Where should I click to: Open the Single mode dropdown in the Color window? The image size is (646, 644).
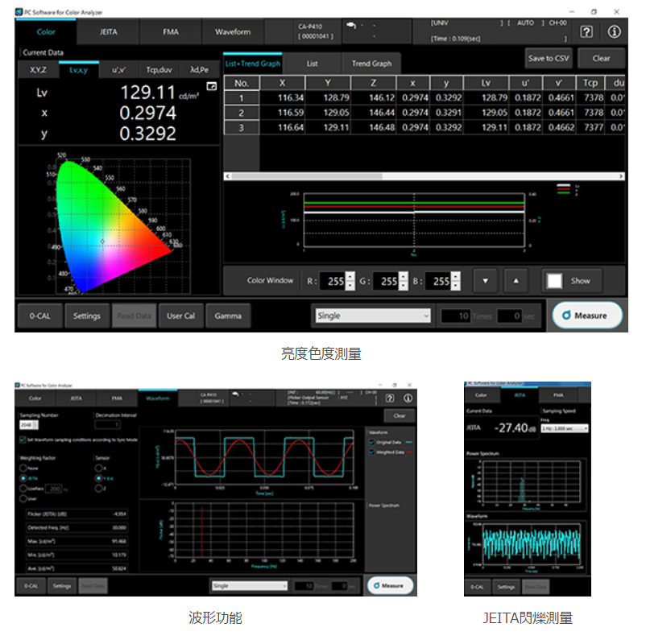pos(373,316)
